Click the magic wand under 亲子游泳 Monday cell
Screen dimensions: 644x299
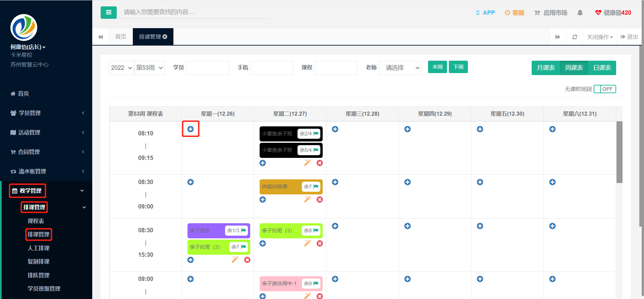235,259
